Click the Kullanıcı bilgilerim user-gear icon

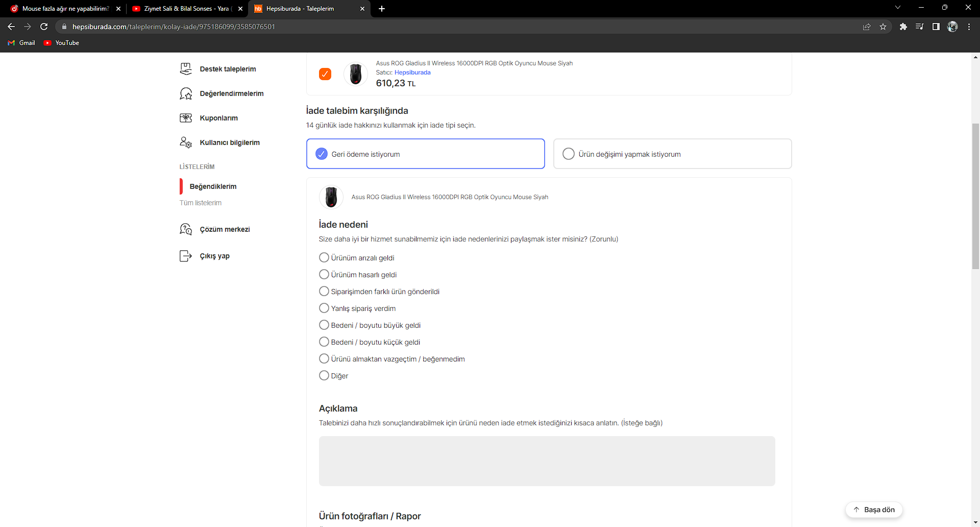coord(186,142)
